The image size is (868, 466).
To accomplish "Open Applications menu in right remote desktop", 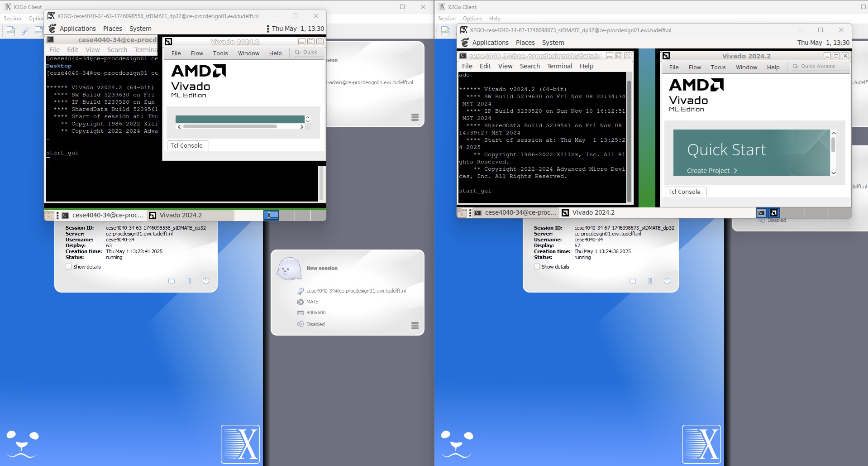I will tap(490, 43).
